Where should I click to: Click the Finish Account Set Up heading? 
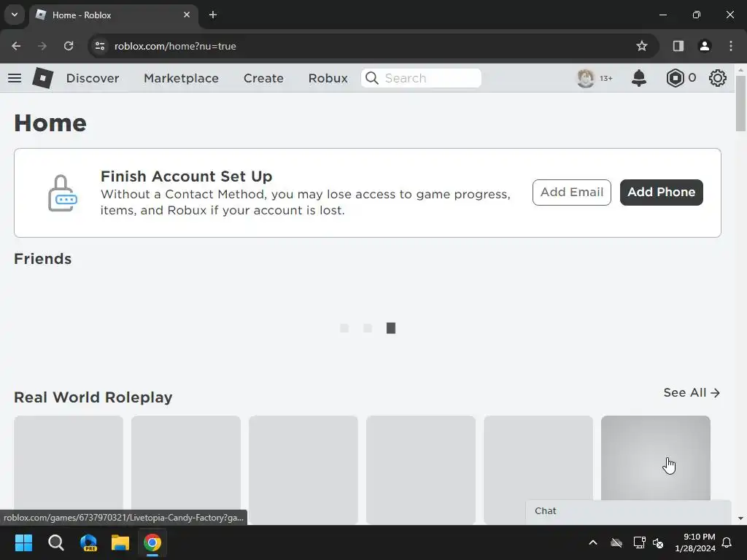click(x=186, y=176)
